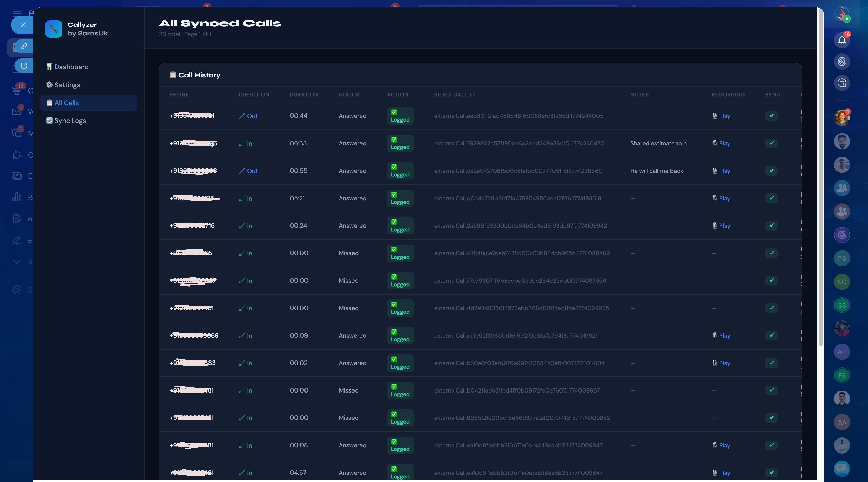
Task: Click the copy link icon button
Action: click(x=24, y=47)
